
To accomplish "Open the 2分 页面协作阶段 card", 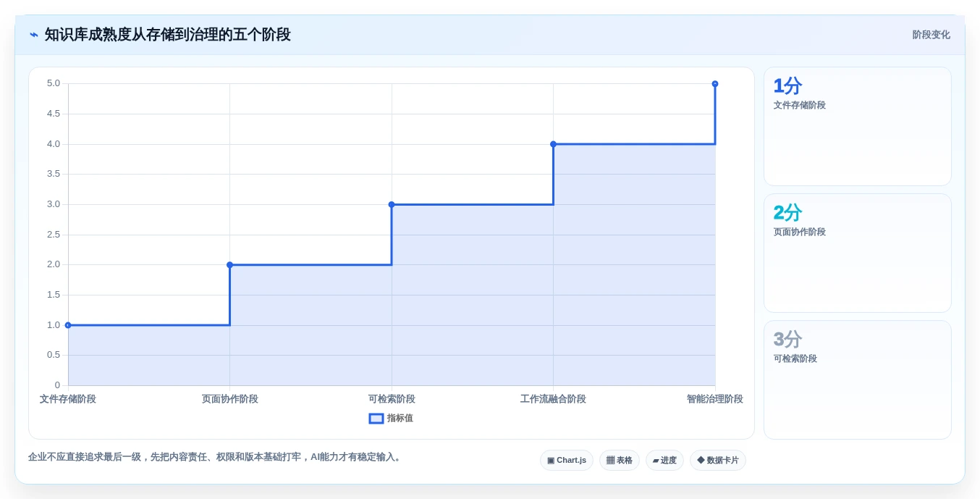I will pos(858,253).
